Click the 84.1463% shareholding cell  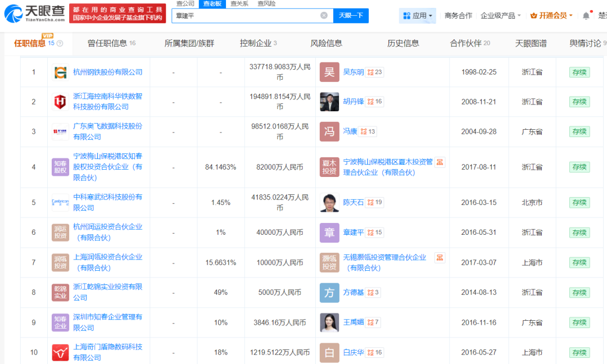click(x=221, y=167)
